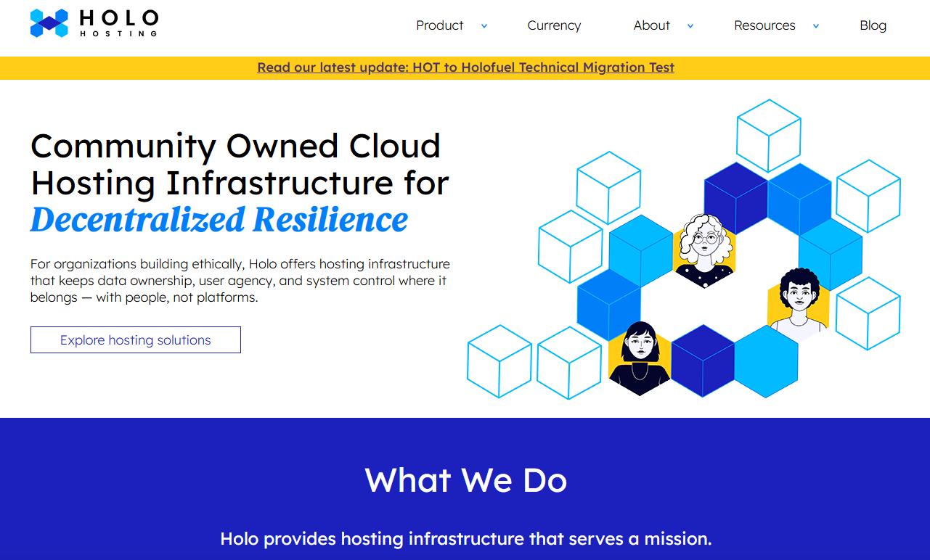
Task: Click the Product navigation label
Action: (439, 25)
